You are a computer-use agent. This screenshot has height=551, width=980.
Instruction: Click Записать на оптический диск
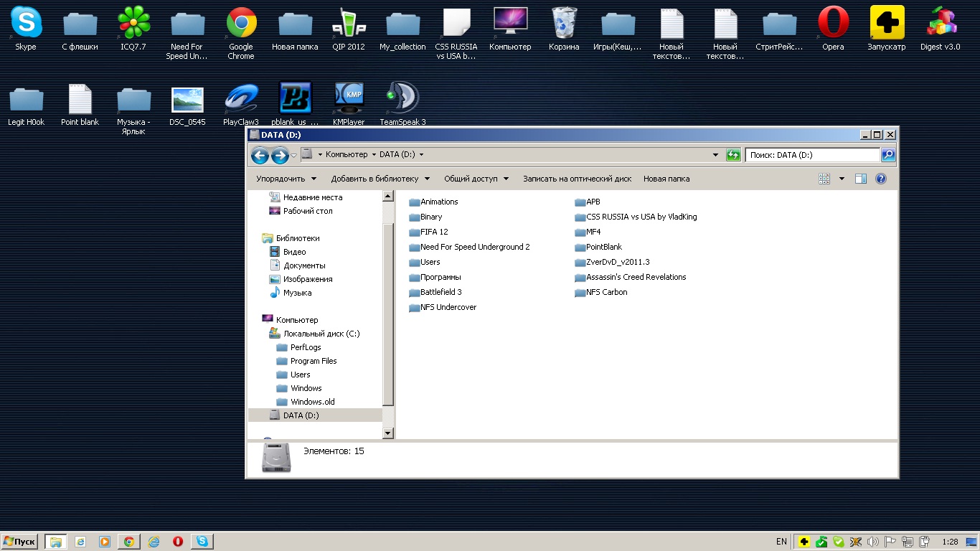[x=577, y=179]
